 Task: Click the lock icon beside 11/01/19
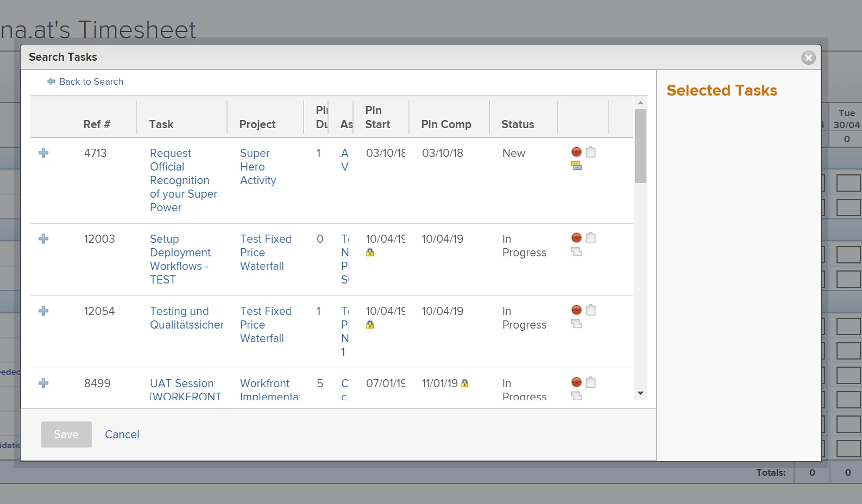(465, 383)
